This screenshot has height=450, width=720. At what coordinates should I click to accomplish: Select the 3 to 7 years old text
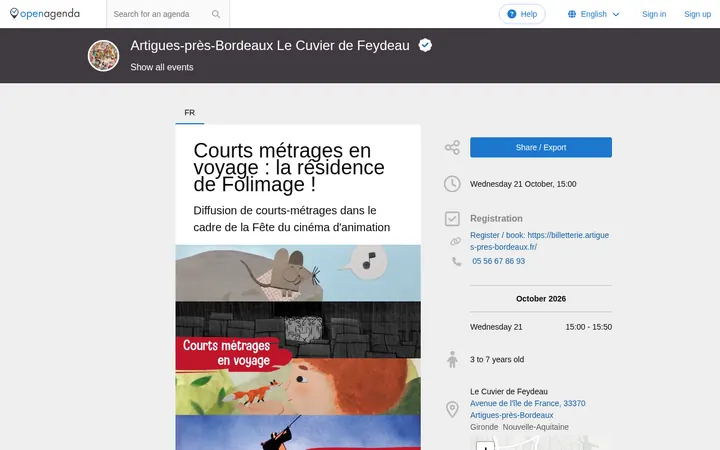[497, 360]
